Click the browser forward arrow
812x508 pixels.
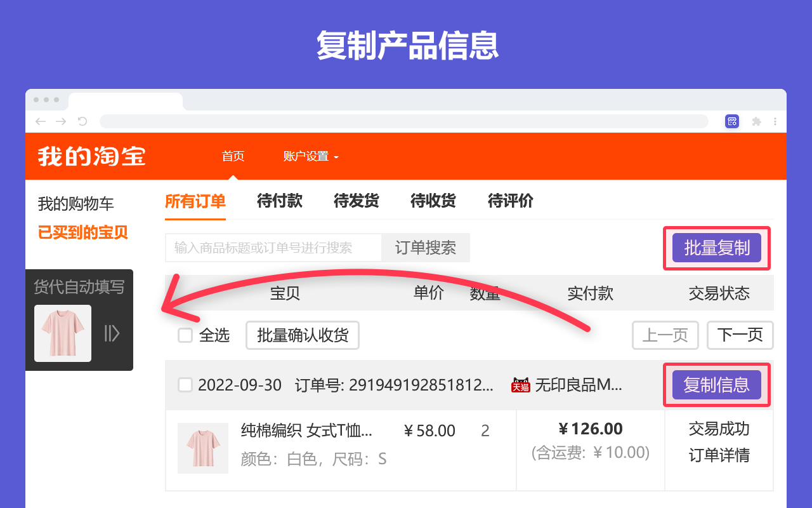[x=62, y=121]
